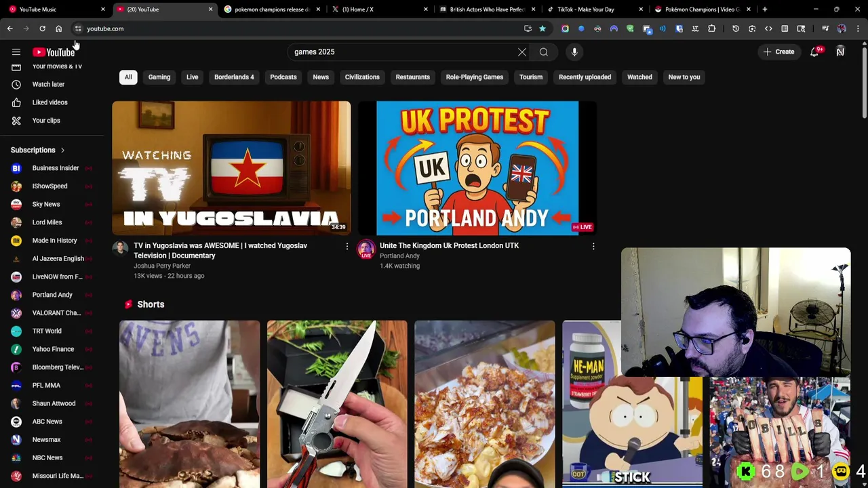Select the Role-Playing Games filter chip
The height and width of the screenshot is (488, 868).
point(475,77)
